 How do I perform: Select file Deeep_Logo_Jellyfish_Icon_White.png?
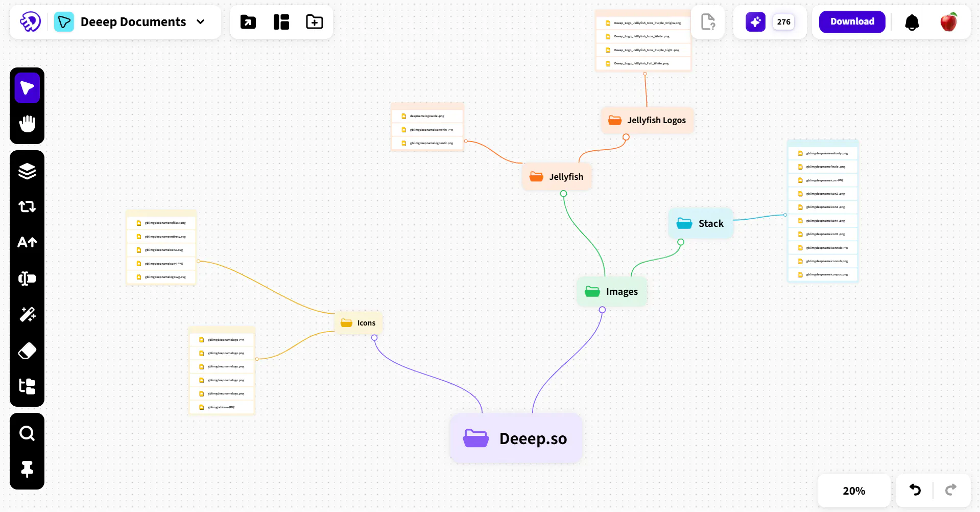(643, 36)
